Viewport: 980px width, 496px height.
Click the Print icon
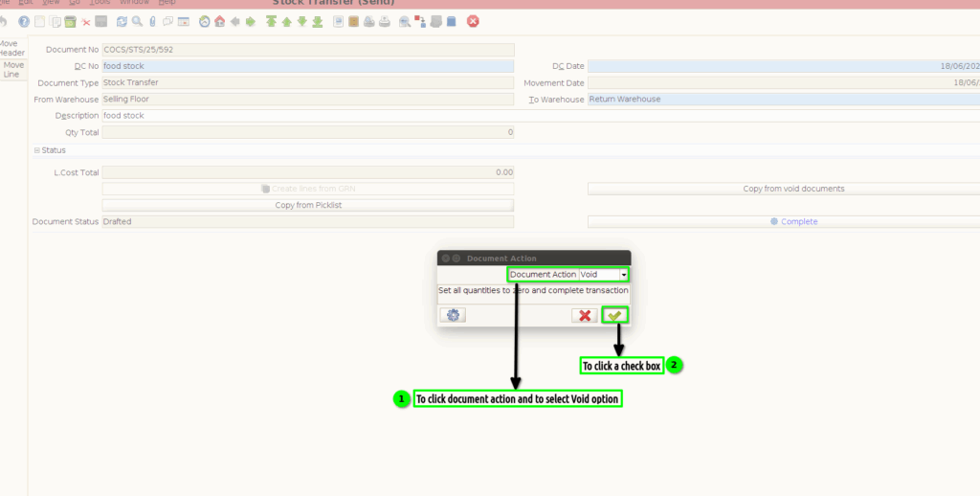pos(385,22)
